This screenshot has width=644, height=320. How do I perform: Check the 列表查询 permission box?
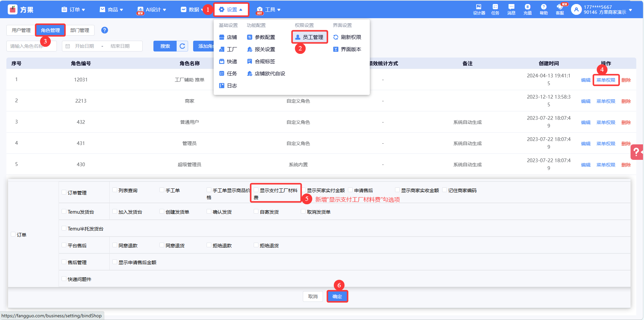115,190
